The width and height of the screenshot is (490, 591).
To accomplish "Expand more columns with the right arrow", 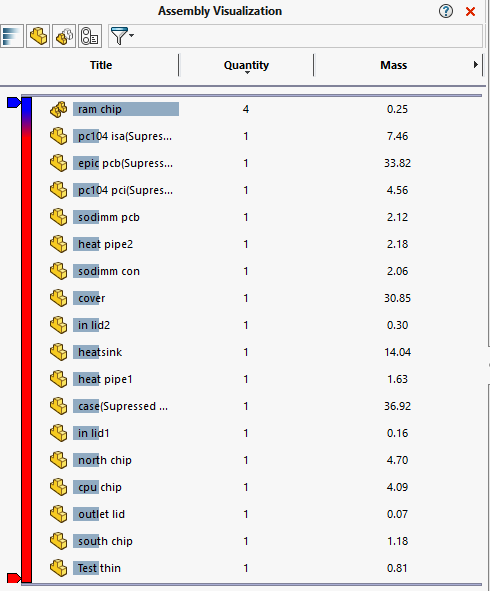I will [476, 65].
